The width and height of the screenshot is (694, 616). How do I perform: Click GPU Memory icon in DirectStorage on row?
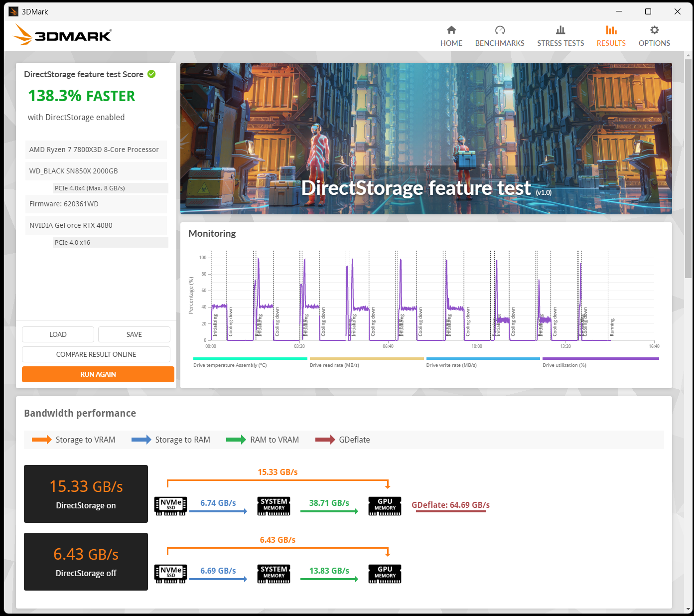[x=385, y=506]
